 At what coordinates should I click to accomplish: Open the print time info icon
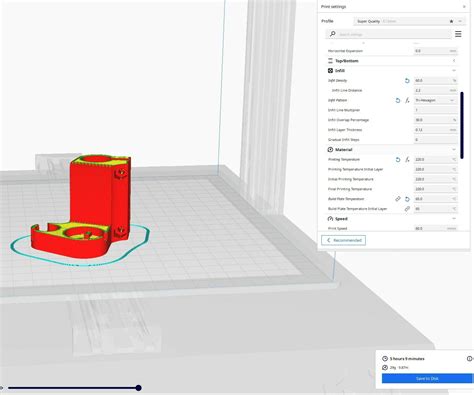click(469, 359)
